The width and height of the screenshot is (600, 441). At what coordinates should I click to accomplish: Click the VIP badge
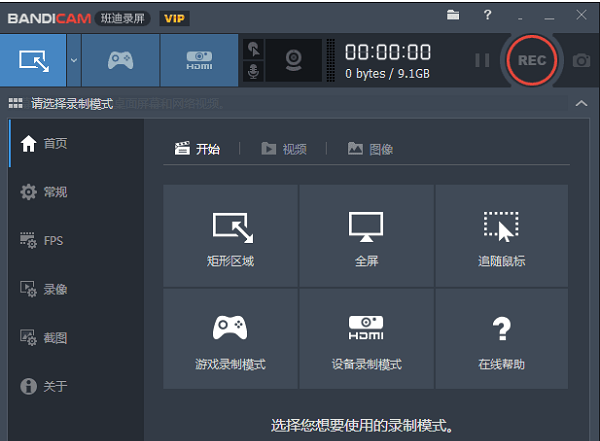[x=174, y=18]
